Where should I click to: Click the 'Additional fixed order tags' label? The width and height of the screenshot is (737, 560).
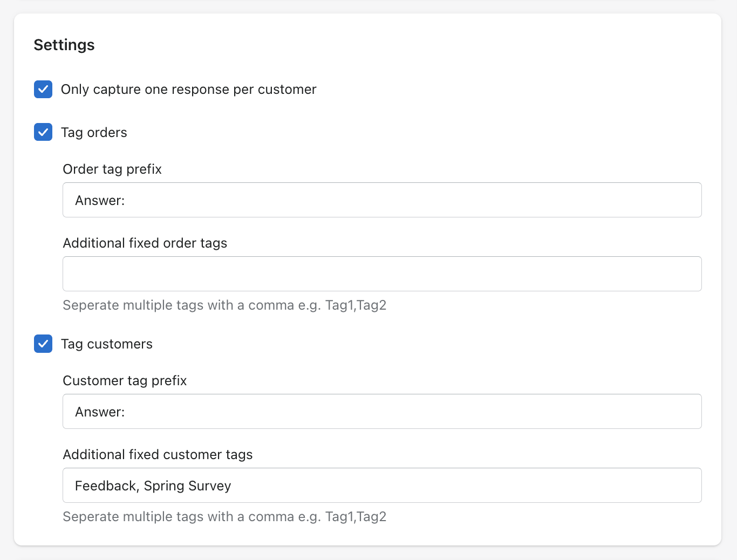pyautogui.click(x=145, y=243)
